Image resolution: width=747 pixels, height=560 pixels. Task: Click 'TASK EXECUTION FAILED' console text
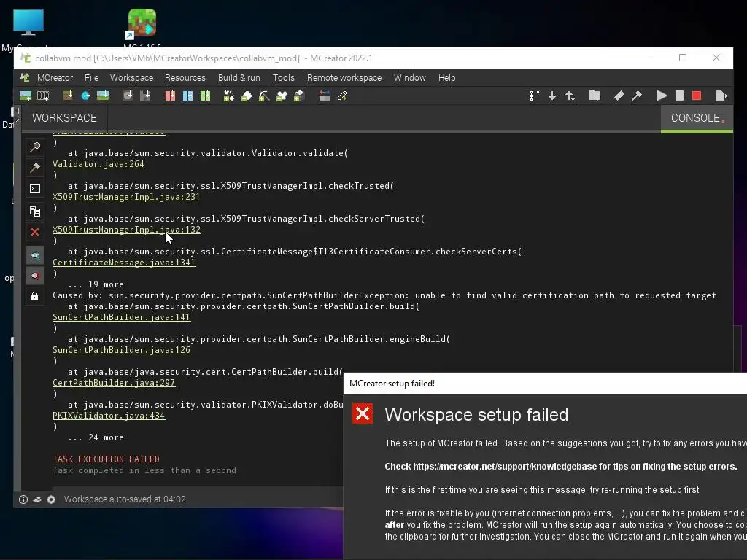point(106,459)
